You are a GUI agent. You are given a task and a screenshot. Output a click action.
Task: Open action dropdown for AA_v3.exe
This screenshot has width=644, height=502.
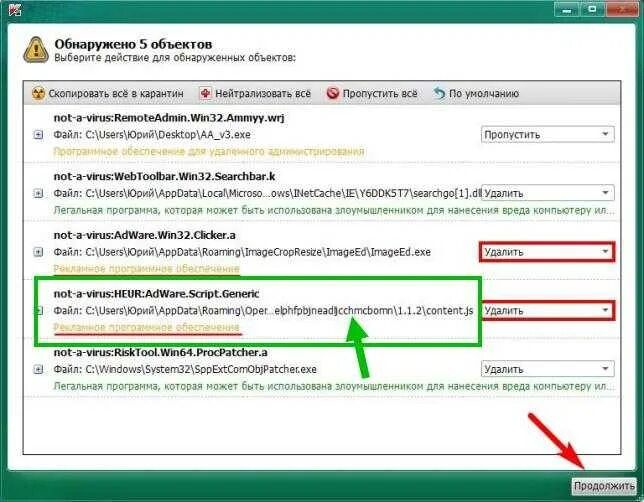click(x=547, y=134)
